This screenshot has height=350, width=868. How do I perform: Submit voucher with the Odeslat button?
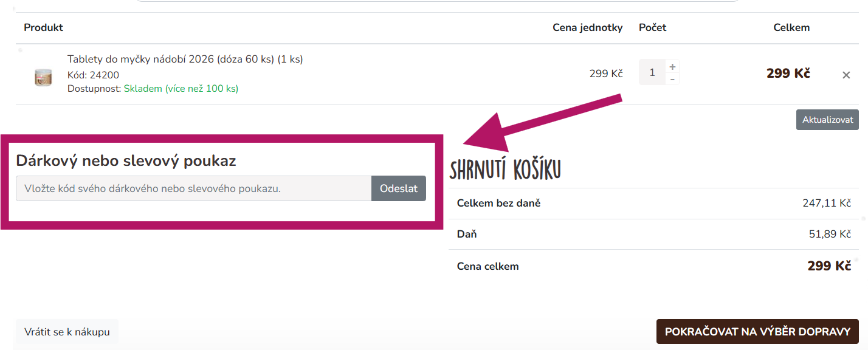399,188
